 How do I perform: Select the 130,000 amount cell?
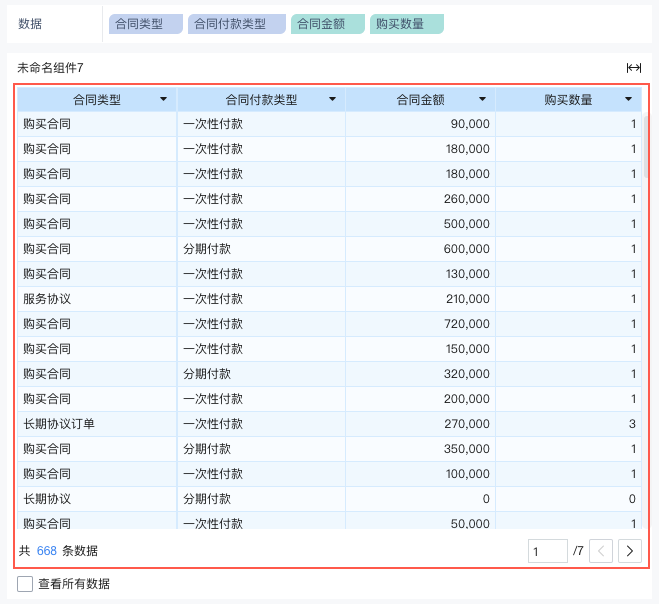[x=420, y=274]
